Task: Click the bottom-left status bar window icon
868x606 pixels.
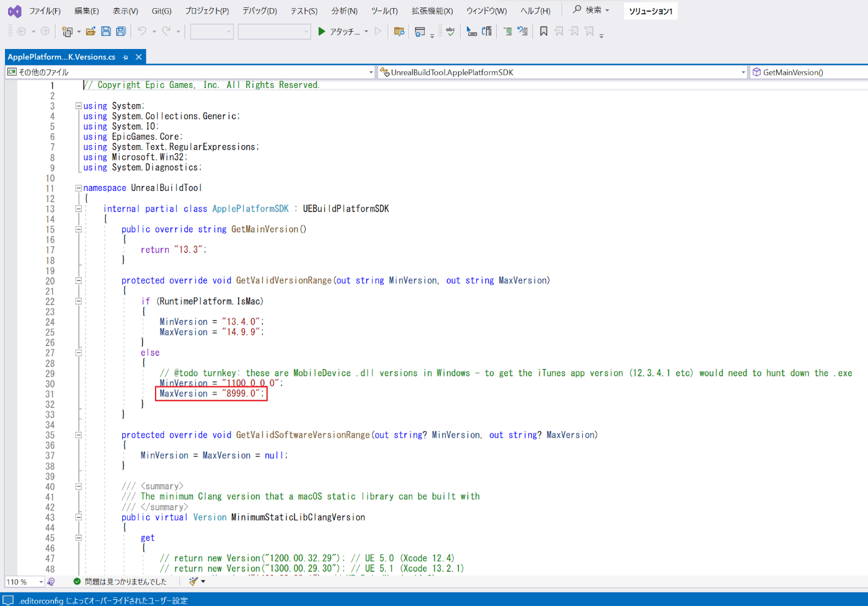Action: point(8,600)
